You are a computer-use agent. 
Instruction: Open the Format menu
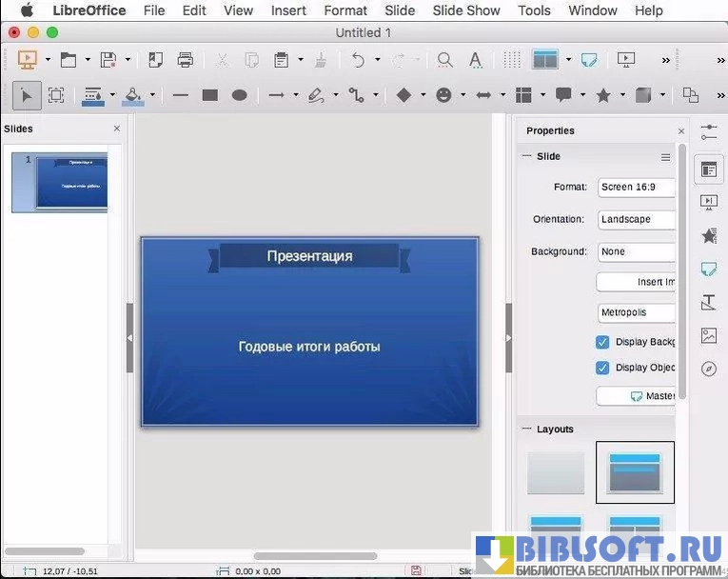point(345,10)
